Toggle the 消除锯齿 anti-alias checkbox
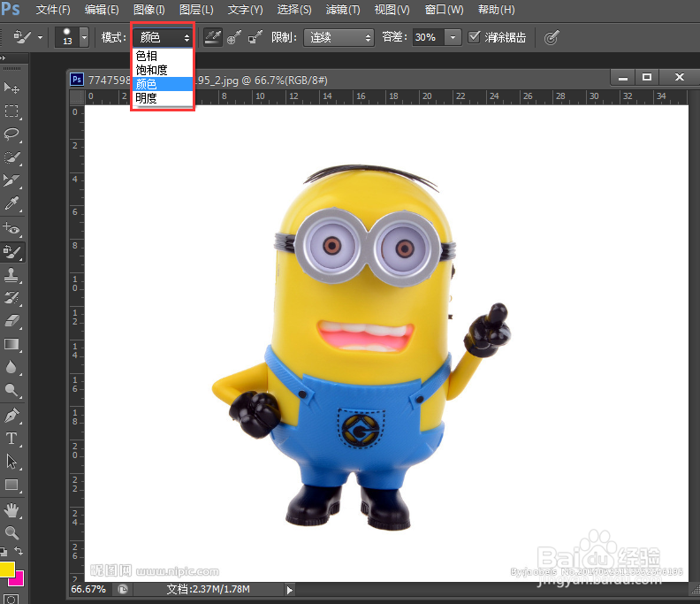This screenshot has height=604, width=700. coord(474,36)
